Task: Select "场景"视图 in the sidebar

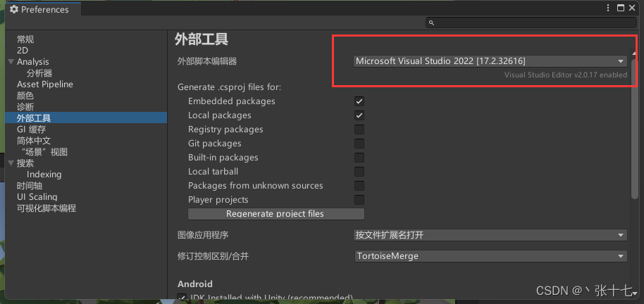Action: point(44,152)
